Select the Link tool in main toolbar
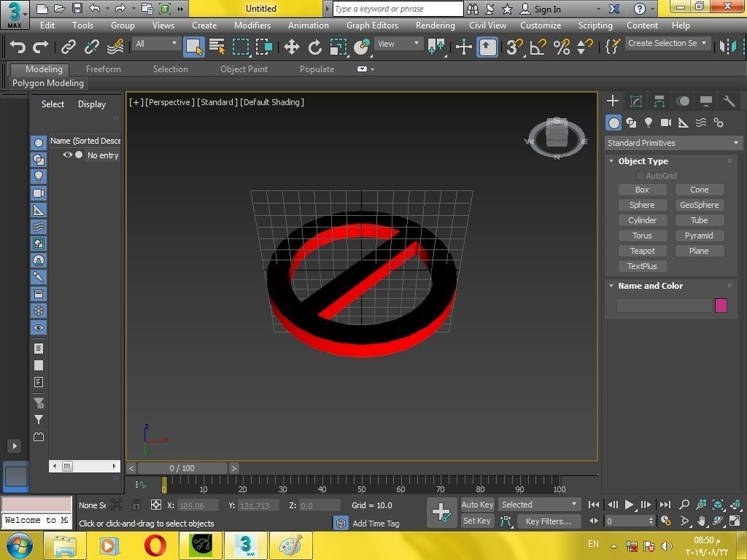The width and height of the screenshot is (747, 560). pos(68,47)
